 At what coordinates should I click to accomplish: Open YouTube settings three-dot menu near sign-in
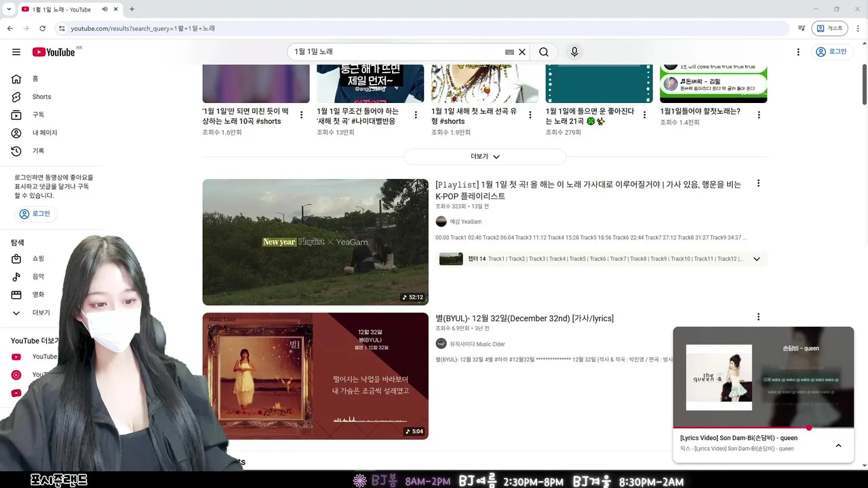click(798, 52)
